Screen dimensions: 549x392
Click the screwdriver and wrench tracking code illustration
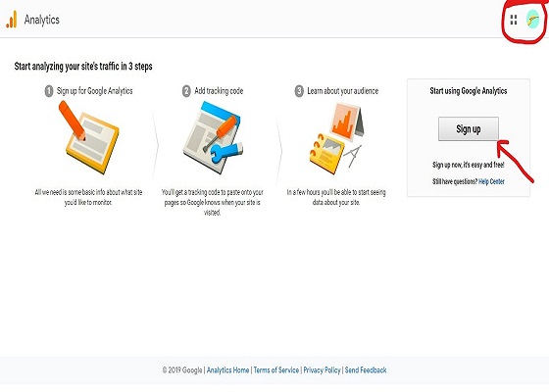[214, 137]
